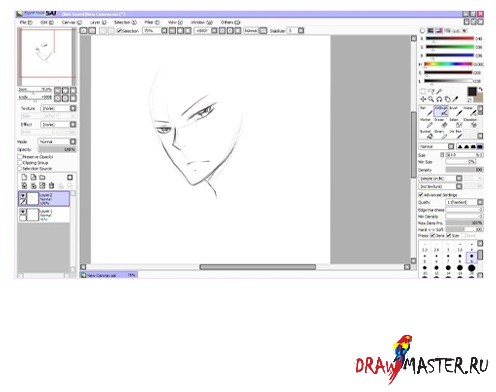Screen dimensions: 496x392
Task: Select the hand pan tool
Action: [x=447, y=99]
